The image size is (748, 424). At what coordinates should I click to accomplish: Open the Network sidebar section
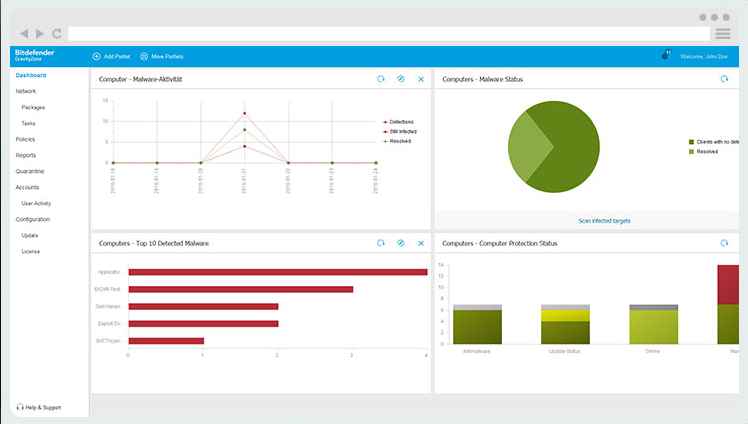[x=26, y=91]
